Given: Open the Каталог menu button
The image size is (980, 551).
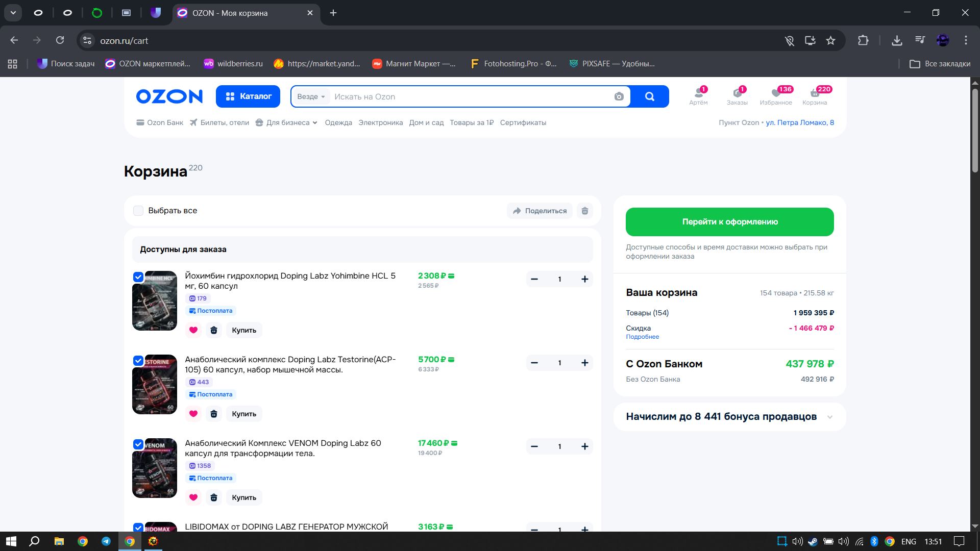Looking at the screenshot, I should pos(248,96).
